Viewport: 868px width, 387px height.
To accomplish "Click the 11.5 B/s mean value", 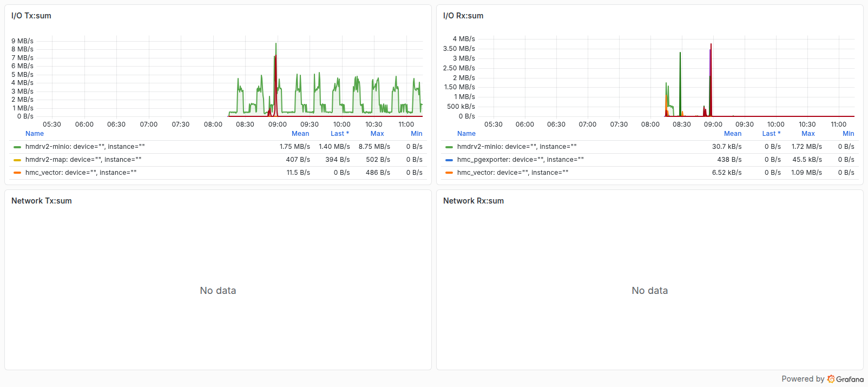I will 298,173.
